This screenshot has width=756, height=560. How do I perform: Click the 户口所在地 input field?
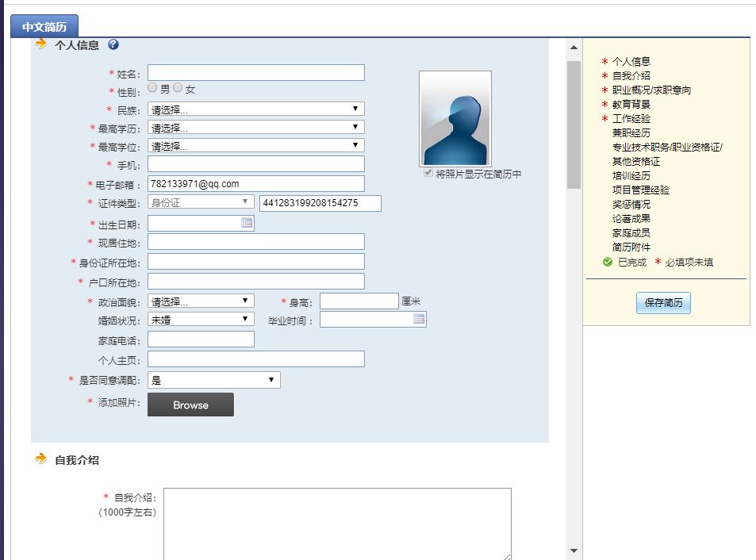[256, 281]
